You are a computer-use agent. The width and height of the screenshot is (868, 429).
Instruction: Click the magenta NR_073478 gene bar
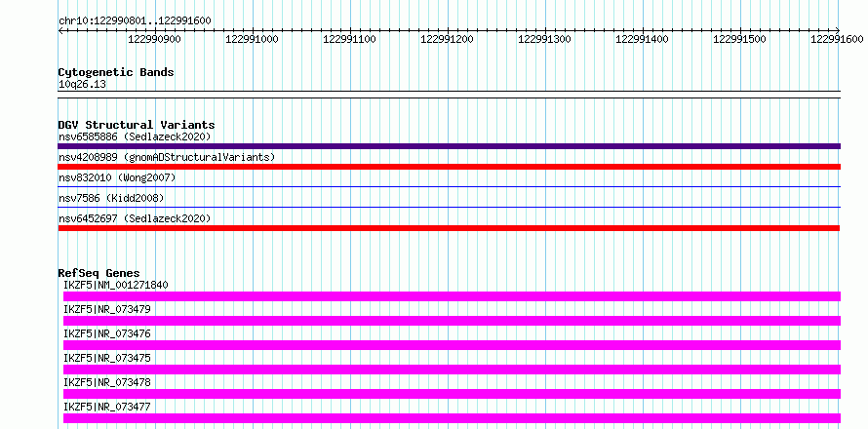452,394
